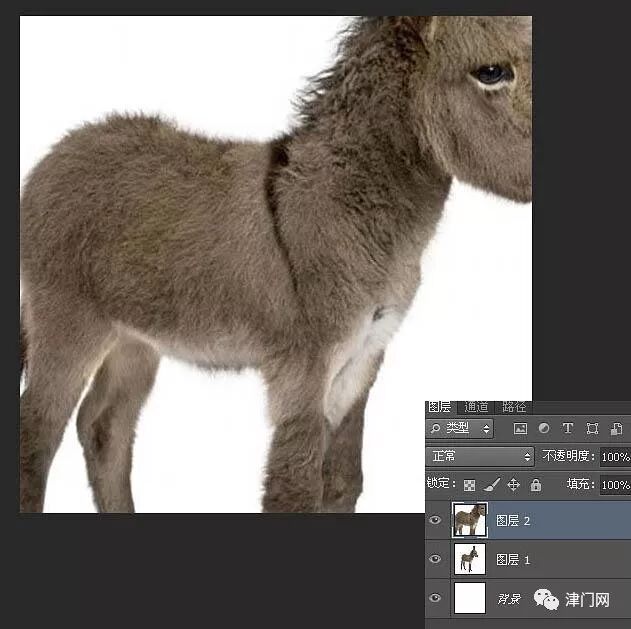This screenshot has width=631, height=629.
Task: Open the 类型 filter type dropdown
Action: click(x=460, y=429)
